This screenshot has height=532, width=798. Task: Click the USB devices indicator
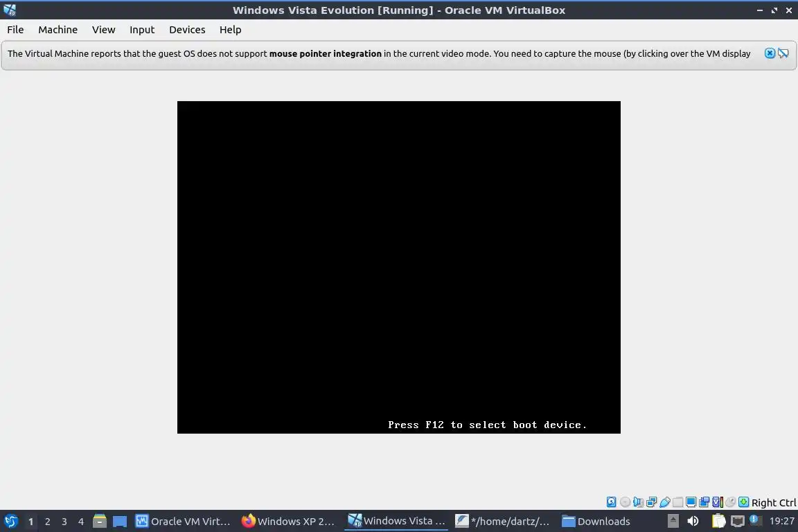(665, 502)
